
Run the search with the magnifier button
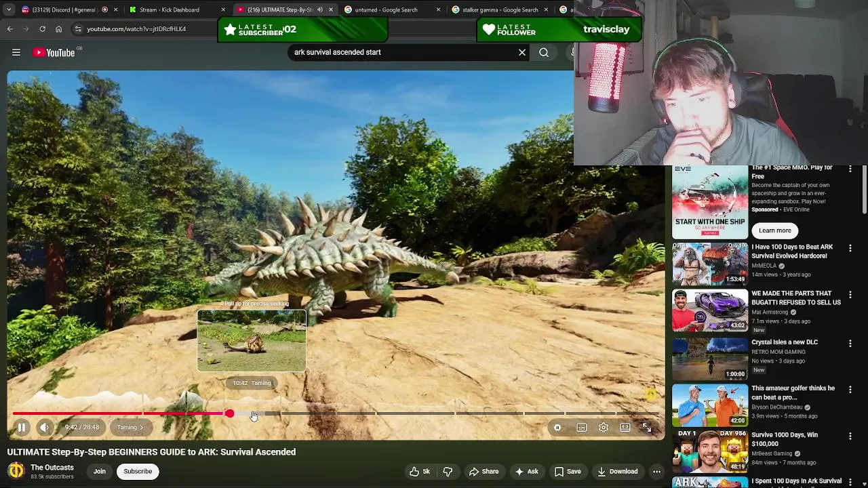(x=544, y=52)
